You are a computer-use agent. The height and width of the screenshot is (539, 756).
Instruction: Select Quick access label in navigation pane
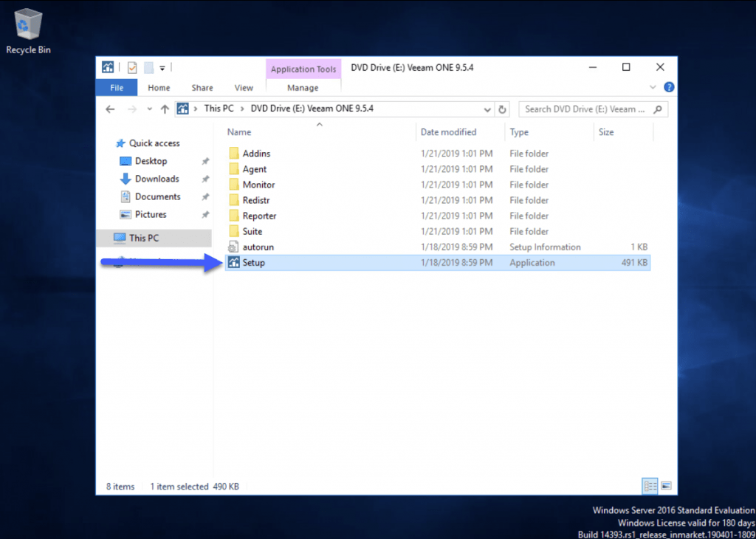click(154, 143)
